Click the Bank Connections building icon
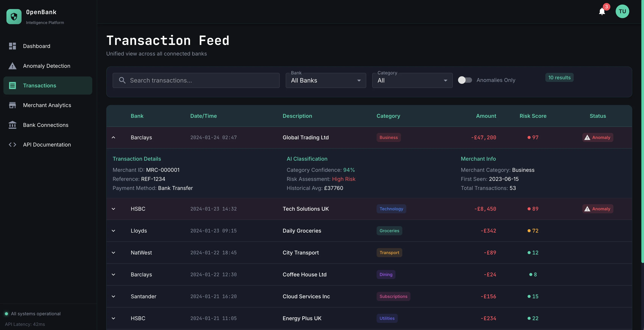Viewport: 644px width, 330px height. [x=12, y=125]
